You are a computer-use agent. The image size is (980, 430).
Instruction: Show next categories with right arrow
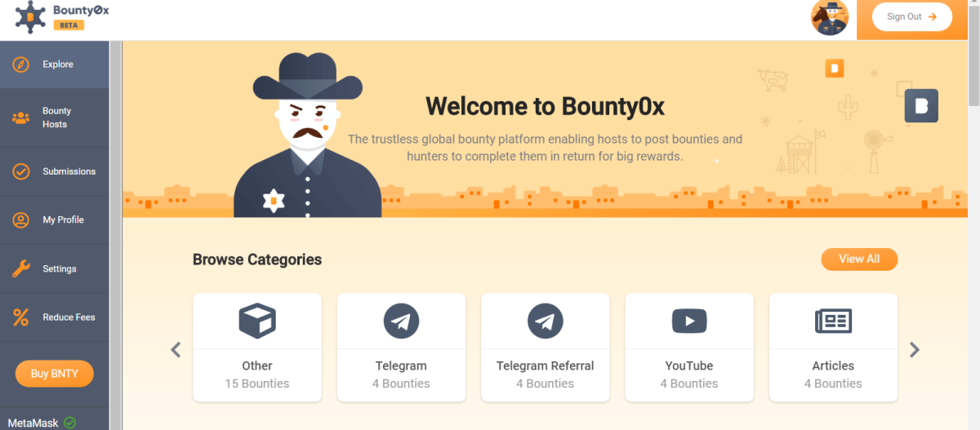tap(915, 350)
